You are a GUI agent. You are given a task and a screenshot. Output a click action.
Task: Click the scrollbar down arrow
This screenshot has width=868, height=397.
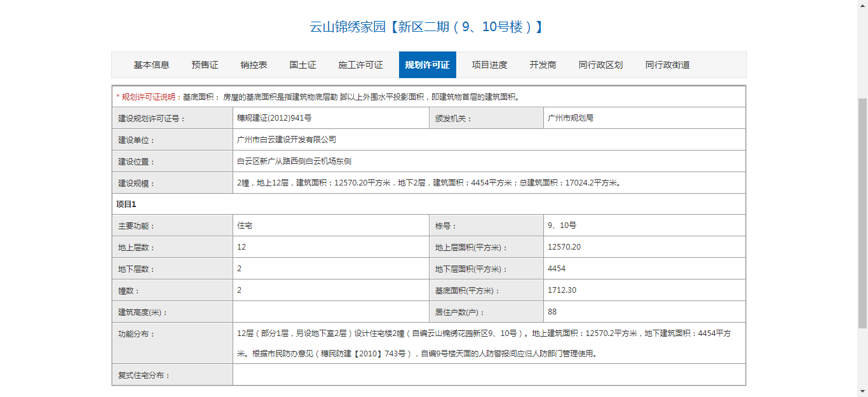pyautogui.click(x=862, y=392)
